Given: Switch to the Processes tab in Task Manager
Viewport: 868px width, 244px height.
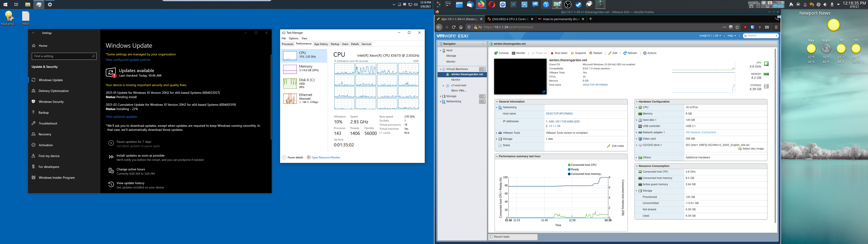Looking at the screenshot, I should point(288,44).
